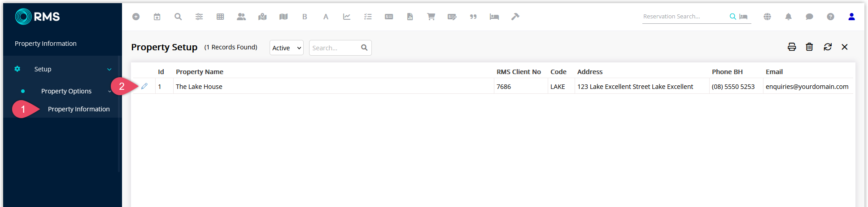This screenshot has height=207, width=868.
Task: Click the A letter toolbar icon
Action: (326, 17)
